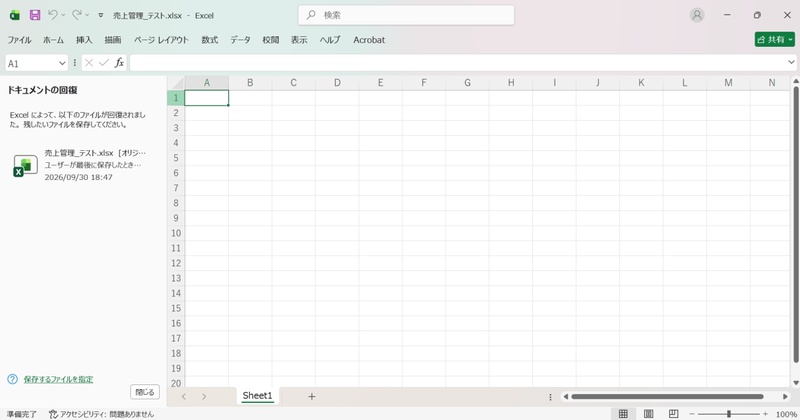Open the undo history dropdown arrow

pos(63,15)
